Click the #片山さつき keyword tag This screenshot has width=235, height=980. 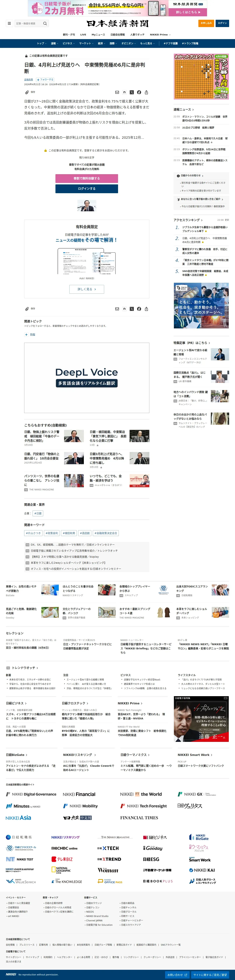click(x=33, y=533)
